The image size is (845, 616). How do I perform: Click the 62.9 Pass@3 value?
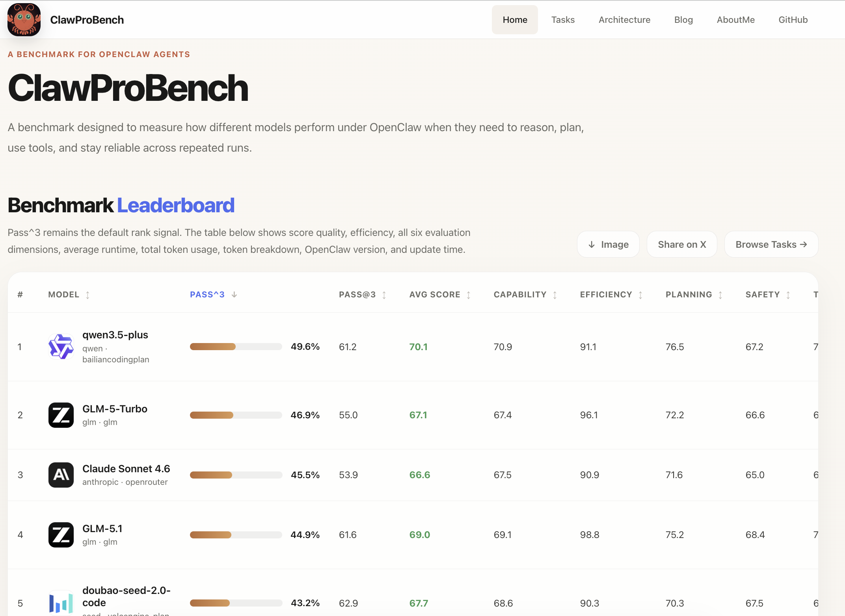348,603
